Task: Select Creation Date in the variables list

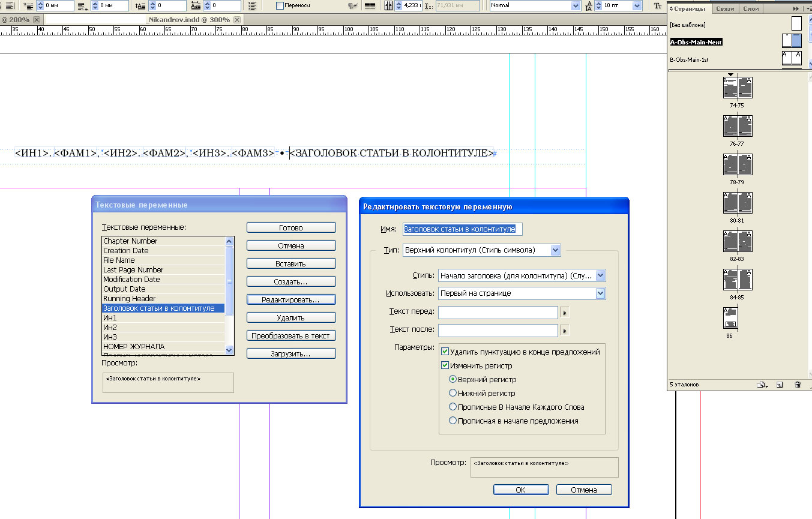Action: (x=163, y=251)
